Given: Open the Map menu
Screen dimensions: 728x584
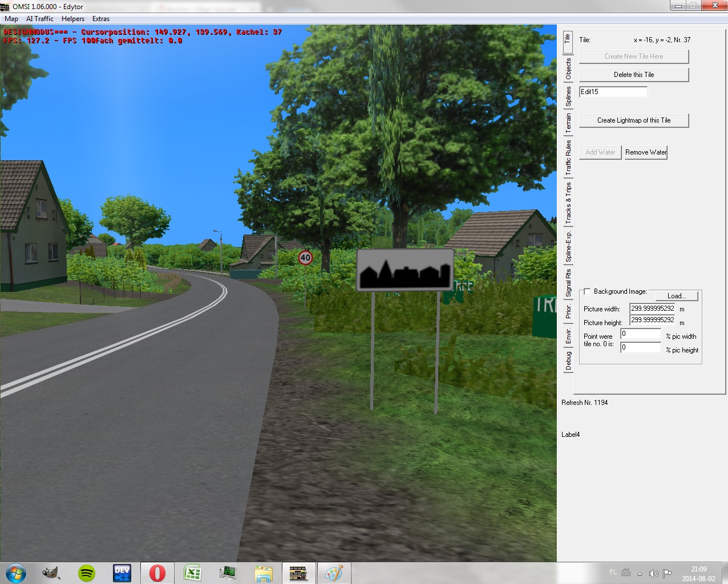Looking at the screenshot, I should [11, 19].
